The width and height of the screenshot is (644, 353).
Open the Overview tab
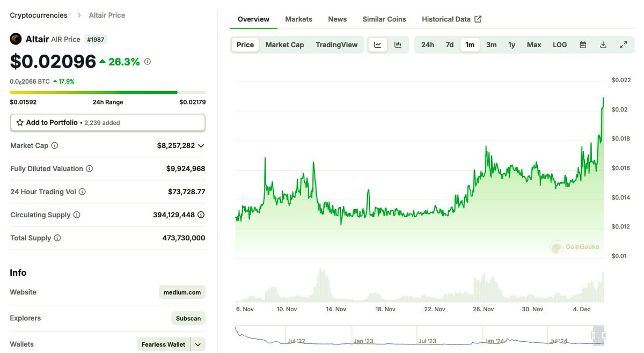click(253, 19)
